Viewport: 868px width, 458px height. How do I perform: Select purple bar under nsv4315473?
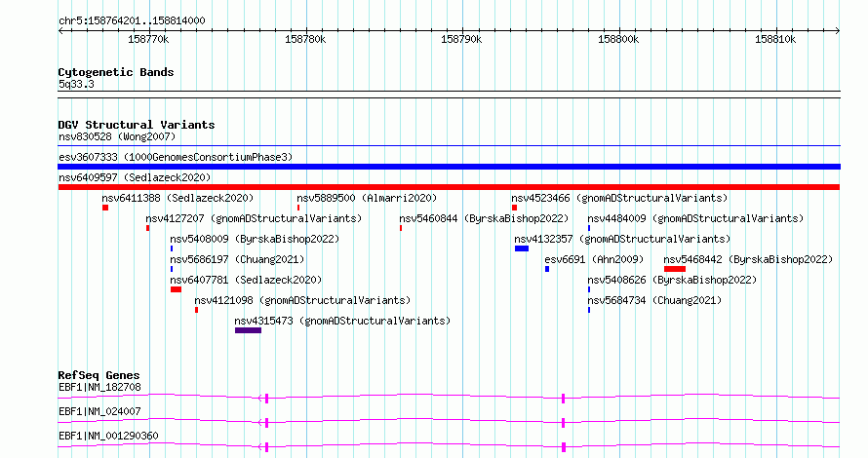248,330
